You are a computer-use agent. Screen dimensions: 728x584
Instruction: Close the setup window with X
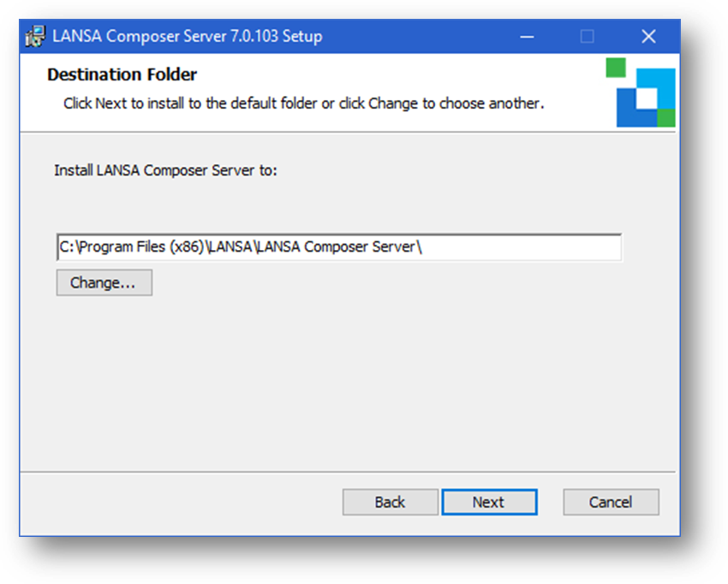[x=648, y=37]
